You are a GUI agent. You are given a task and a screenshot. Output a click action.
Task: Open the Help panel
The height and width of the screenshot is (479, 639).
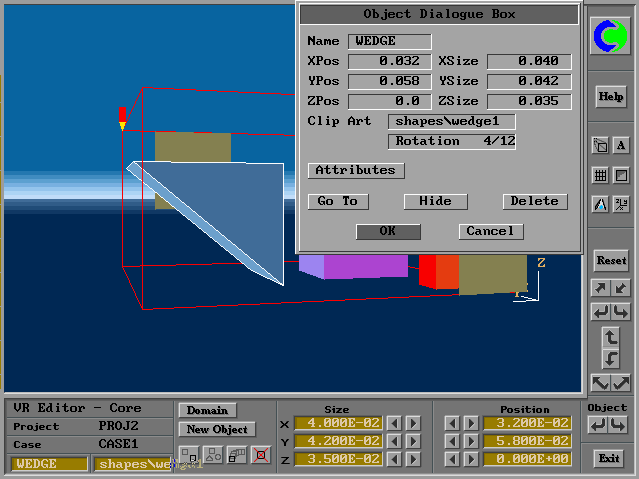coord(611,97)
